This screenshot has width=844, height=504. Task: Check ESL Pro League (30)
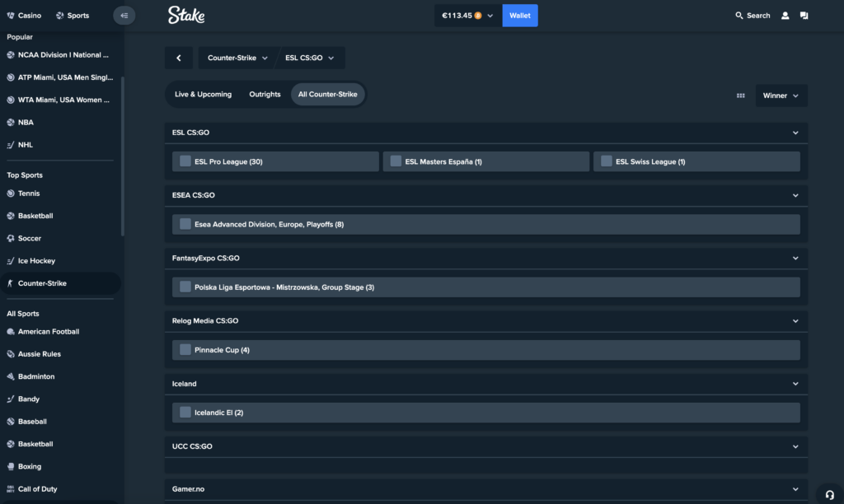(x=185, y=161)
